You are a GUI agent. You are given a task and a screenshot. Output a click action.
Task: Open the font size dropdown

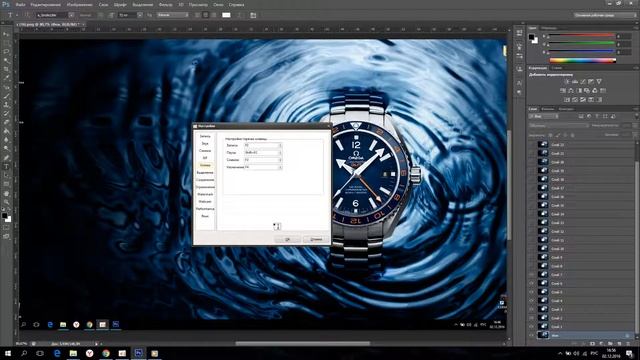point(140,15)
